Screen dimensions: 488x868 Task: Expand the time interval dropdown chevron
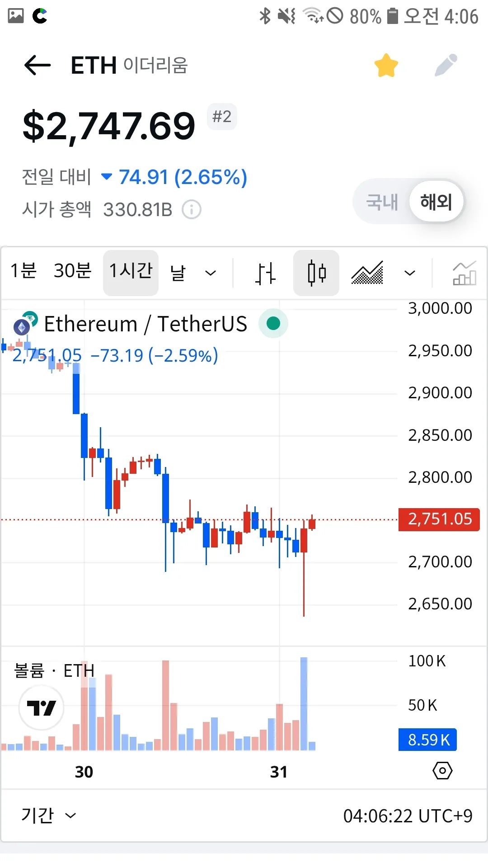pyautogui.click(x=211, y=273)
